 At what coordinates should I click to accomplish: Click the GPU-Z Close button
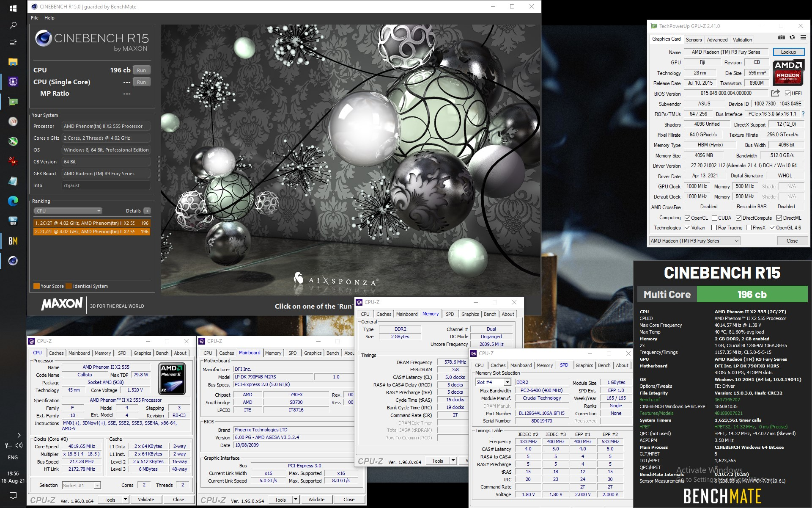[x=792, y=241]
